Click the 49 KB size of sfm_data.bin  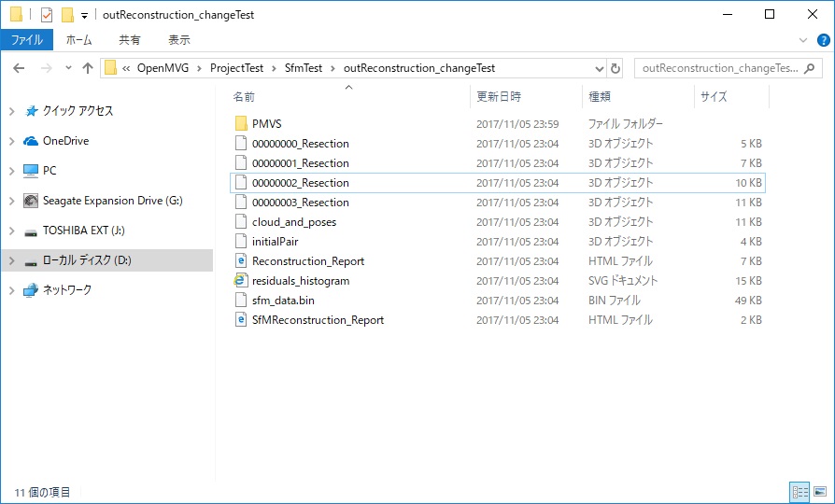tap(748, 301)
